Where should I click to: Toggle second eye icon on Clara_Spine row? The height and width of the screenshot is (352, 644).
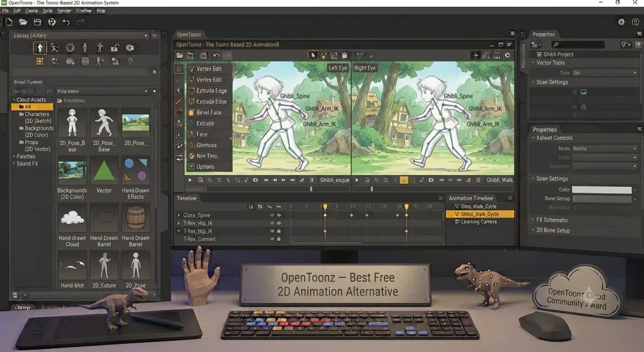coord(279,215)
